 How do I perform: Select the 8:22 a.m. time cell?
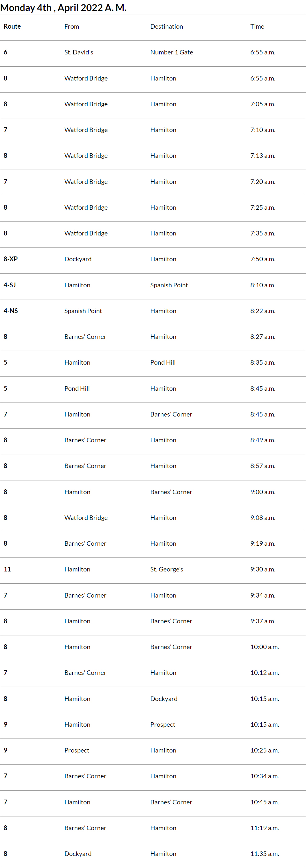point(263,311)
